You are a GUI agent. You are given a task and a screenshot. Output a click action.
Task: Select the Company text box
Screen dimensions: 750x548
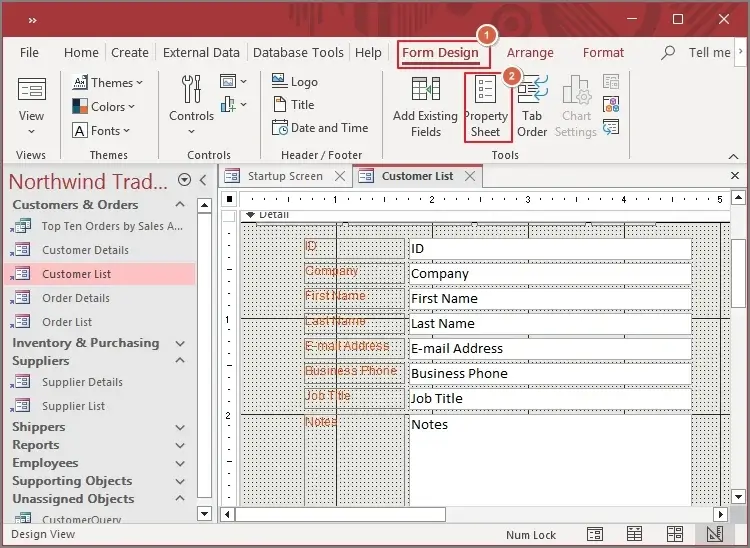[550, 274]
